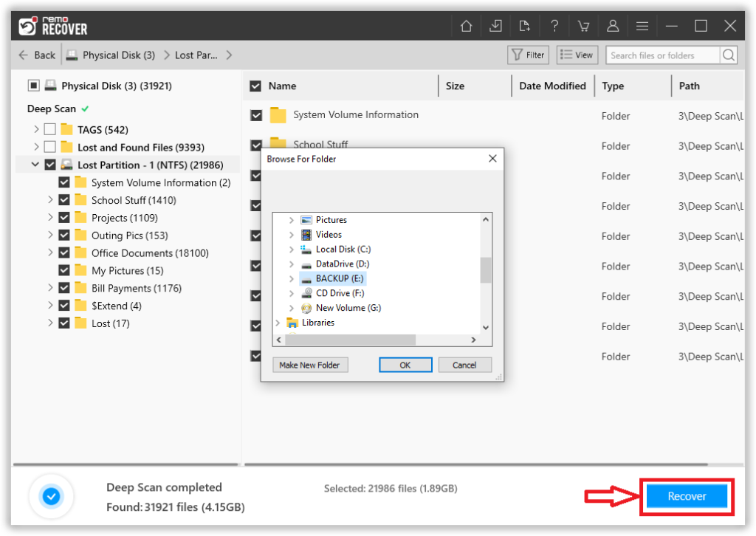The height and width of the screenshot is (536, 756).
Task: Go to the Home icon in title bar
Action: pos(466,26)
